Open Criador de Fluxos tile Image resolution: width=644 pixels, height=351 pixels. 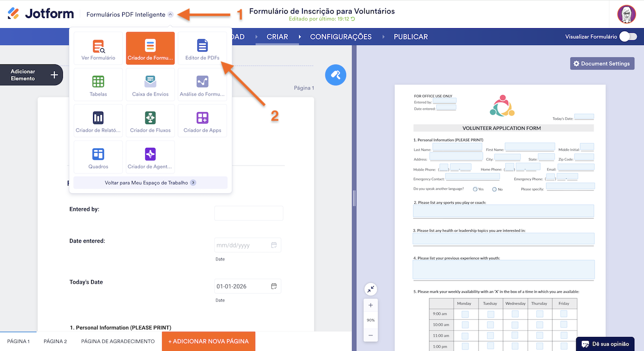[x=150, y=121]
